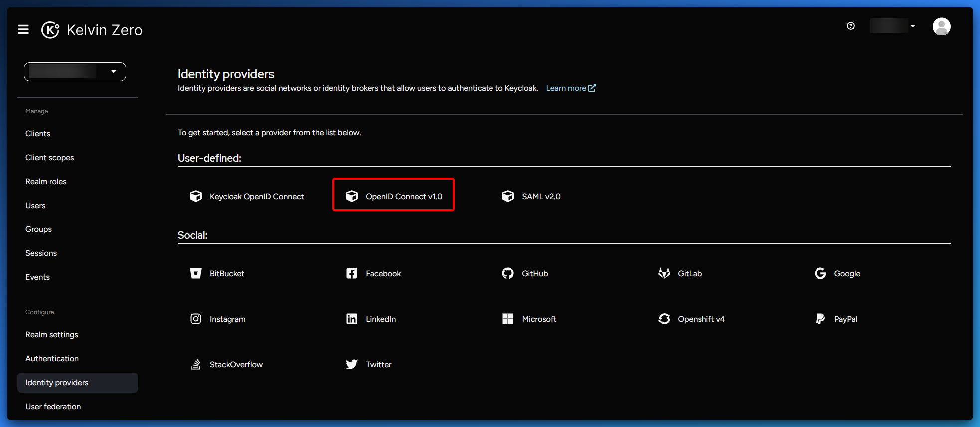Go to Authentication settings
This screenshot has height=427, width=980.
coord(52,359)
